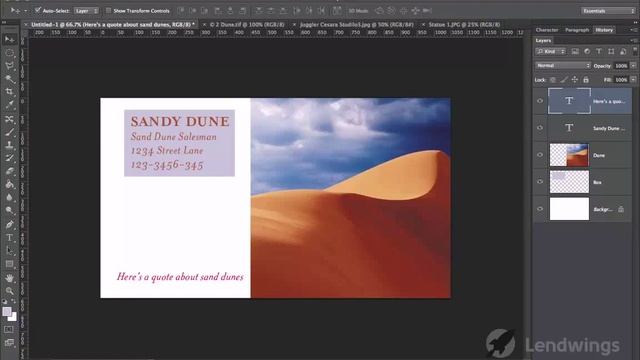Enable Show Transform Controls checkbox
Screen dimensions: 640x360
tap(109, 11)
